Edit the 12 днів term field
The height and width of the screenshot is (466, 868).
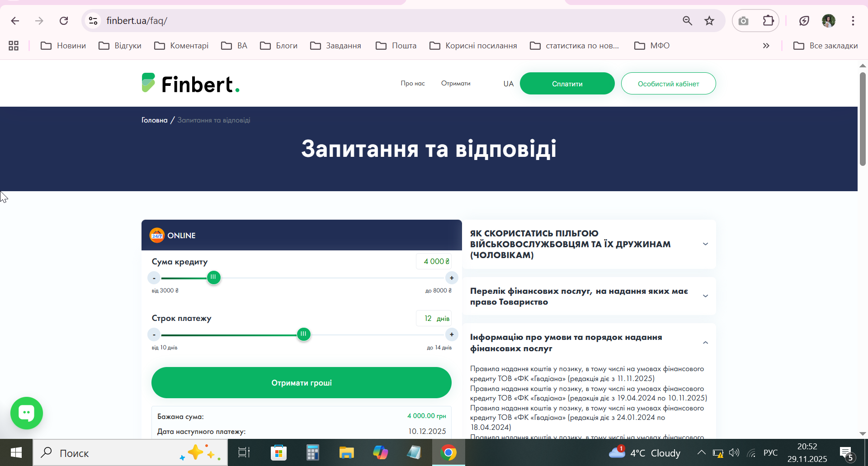(x=434, y=318)
